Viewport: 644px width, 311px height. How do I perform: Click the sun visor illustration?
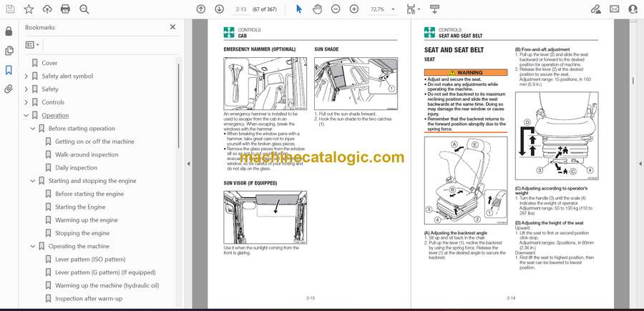coord(265,217)
